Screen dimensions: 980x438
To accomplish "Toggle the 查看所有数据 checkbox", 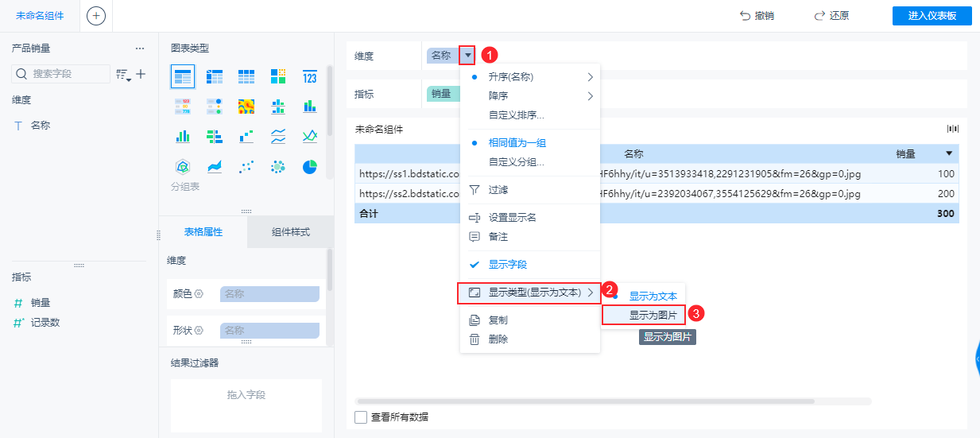I will 361,417.
